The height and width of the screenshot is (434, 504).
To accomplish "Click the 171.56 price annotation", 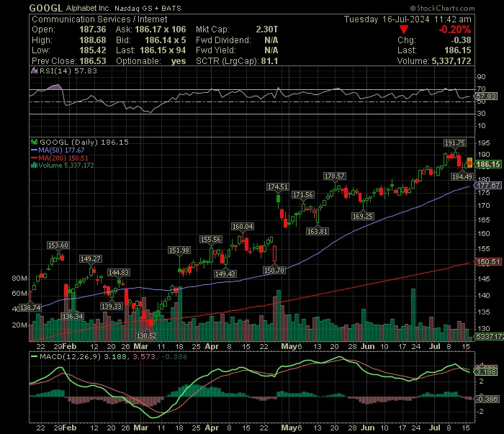I will (303, 194).
